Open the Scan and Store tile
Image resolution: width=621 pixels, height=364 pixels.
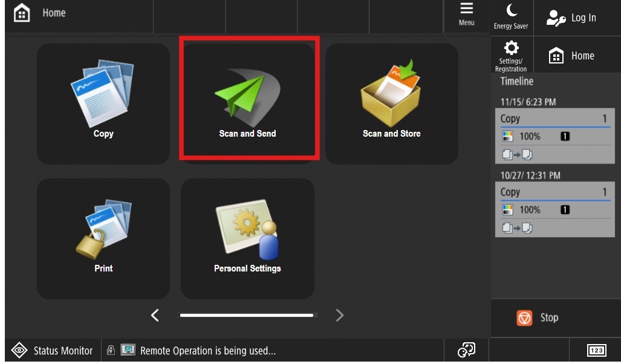click(392, 104)
